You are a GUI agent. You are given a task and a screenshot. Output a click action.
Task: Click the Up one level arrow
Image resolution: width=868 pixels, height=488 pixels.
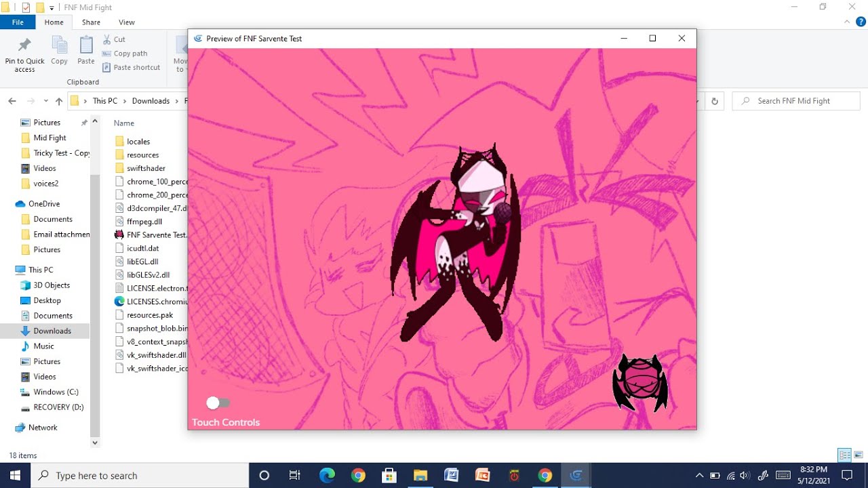point(59,101)
